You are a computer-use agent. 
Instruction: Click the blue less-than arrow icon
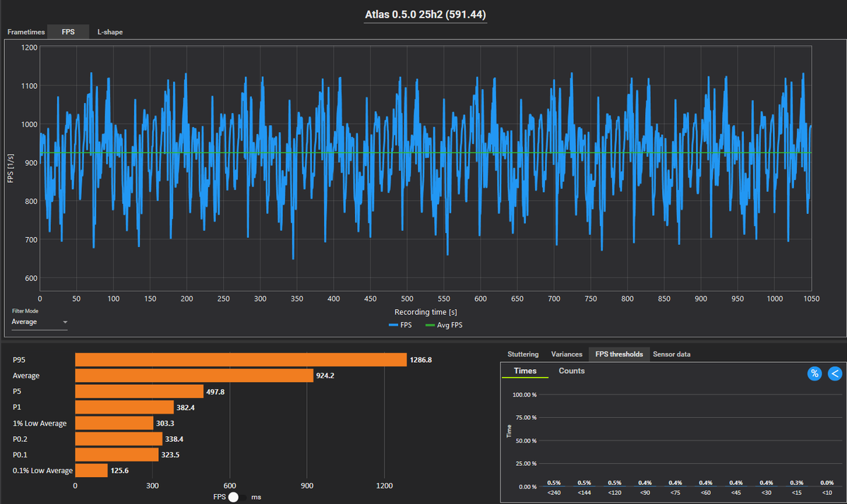(x=835, y=373)
